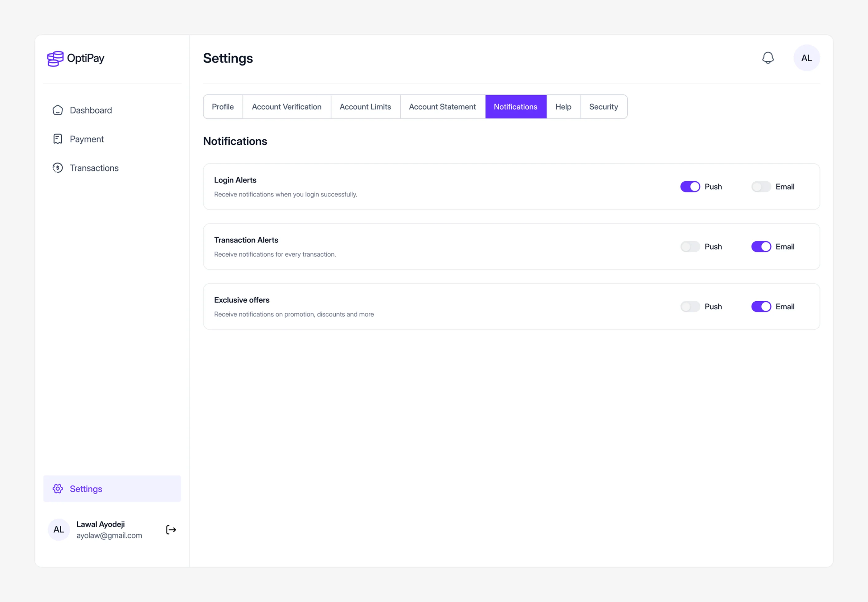Click the Settings page heading
868x602 pixels.
(x=228, y=59)
